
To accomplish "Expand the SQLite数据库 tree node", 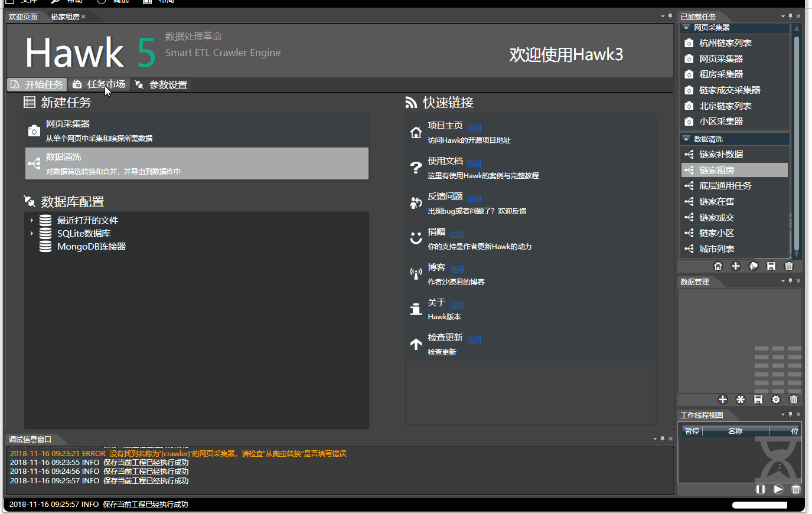I will coord(32,234).
